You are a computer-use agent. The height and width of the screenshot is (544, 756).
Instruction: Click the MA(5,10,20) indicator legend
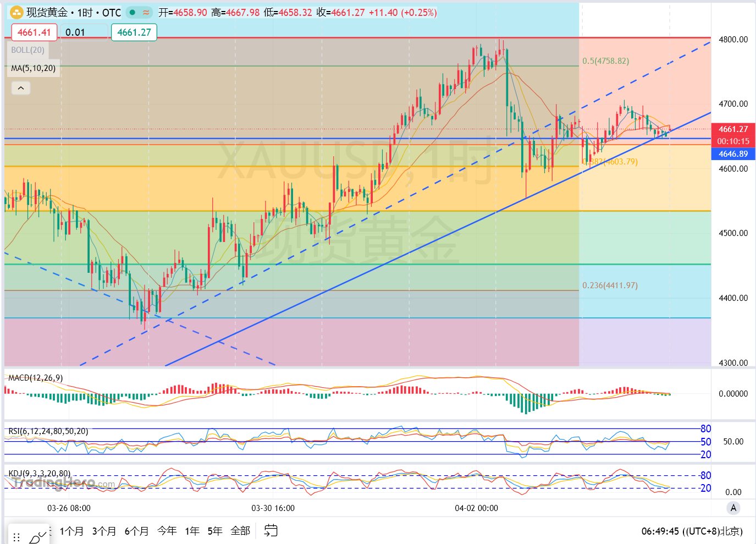pos(34,68)
